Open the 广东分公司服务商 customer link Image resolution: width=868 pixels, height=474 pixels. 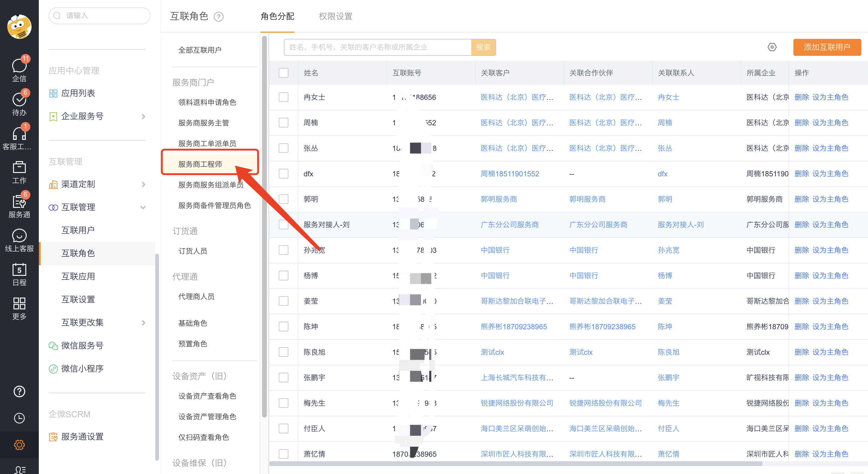(x=510, y=225)
